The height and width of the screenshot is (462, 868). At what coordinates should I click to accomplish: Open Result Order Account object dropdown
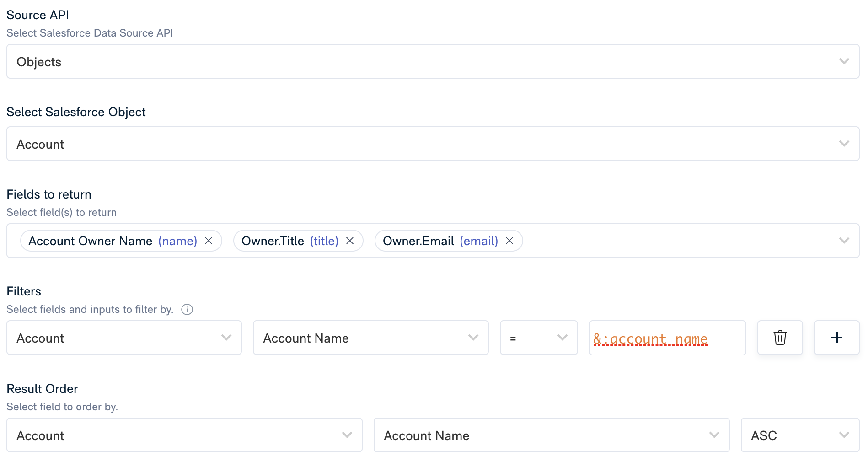[x=184, y=435]
